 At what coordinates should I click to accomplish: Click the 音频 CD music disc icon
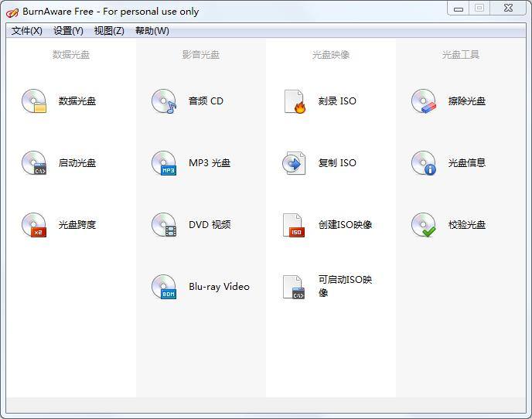tap(164, 101)
